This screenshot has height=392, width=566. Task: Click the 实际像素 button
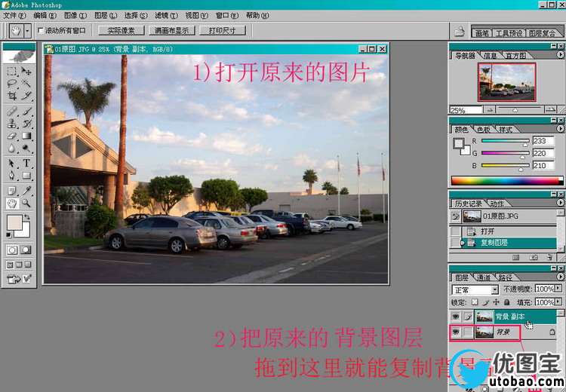tap(122, 31)
